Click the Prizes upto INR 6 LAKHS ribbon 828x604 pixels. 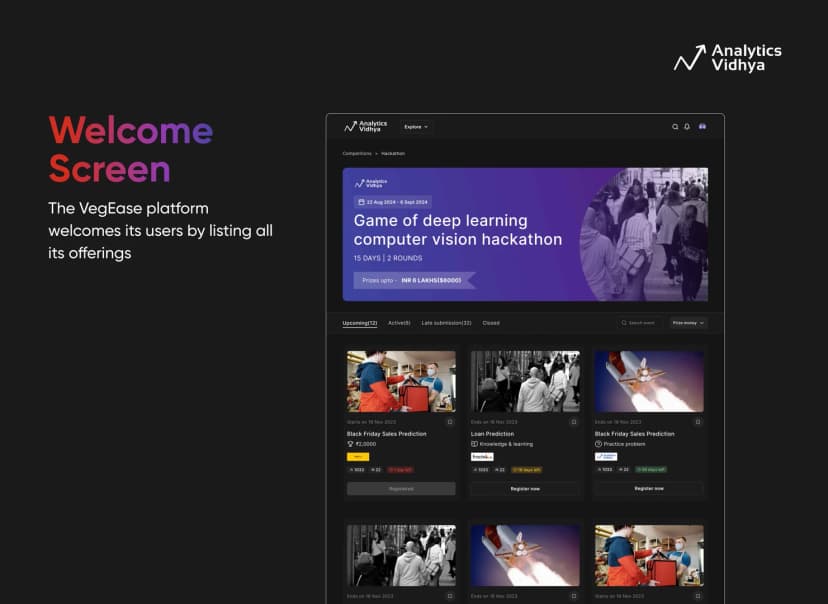(415, 280)
